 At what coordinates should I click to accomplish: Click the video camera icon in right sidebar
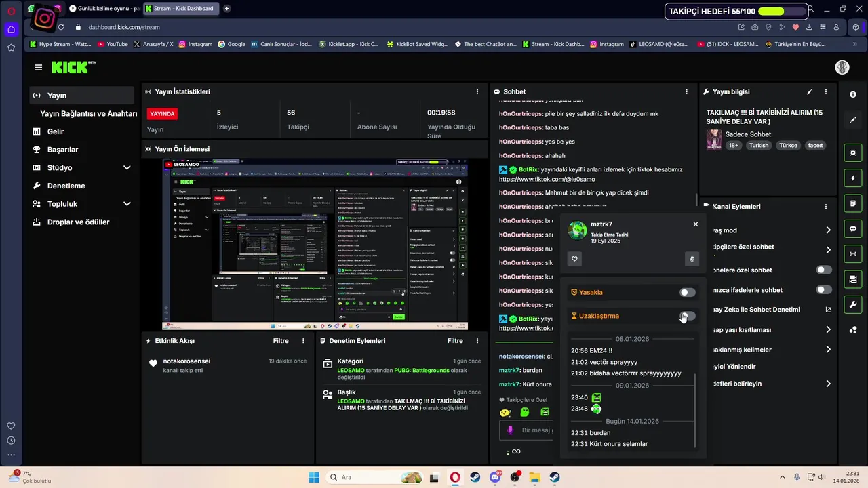(853, 279)
